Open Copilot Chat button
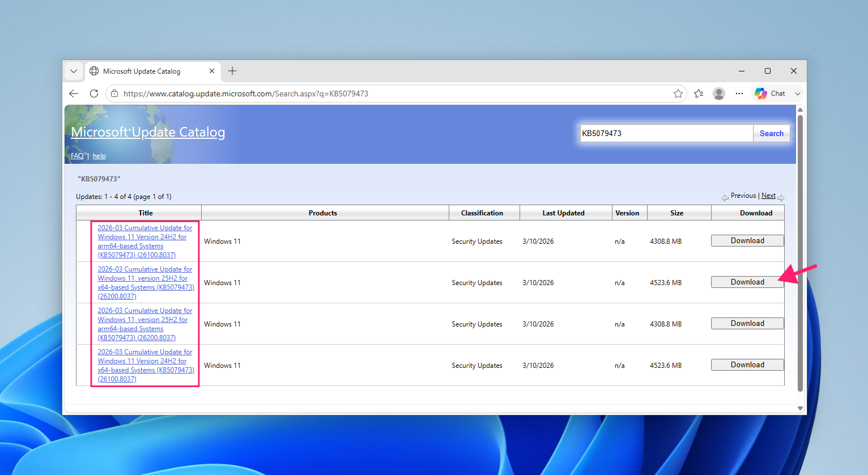Image resolution: width=868 pixels, height=475 pixels. point(770,94)
